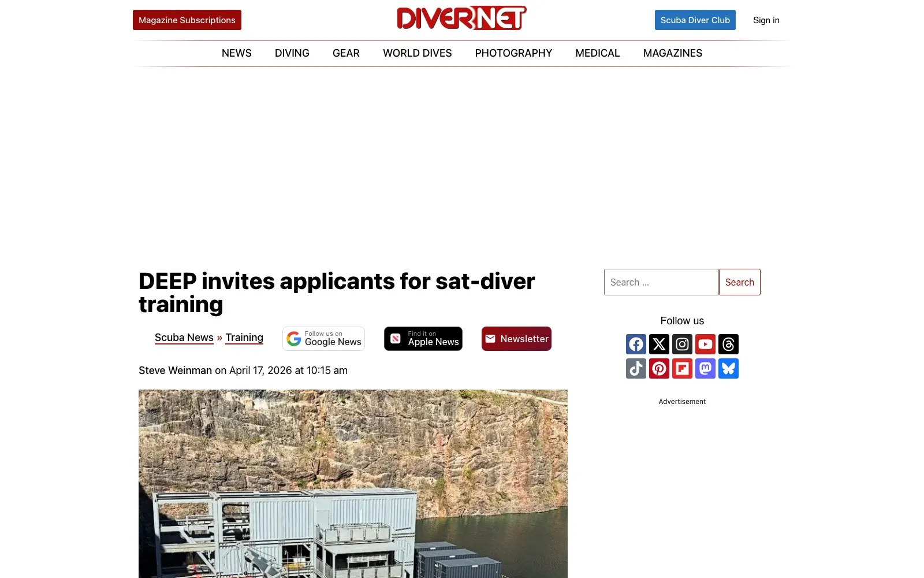Click the Advertisement label in sidebar
Screen dimensions: 924x578
pos(682,402)
